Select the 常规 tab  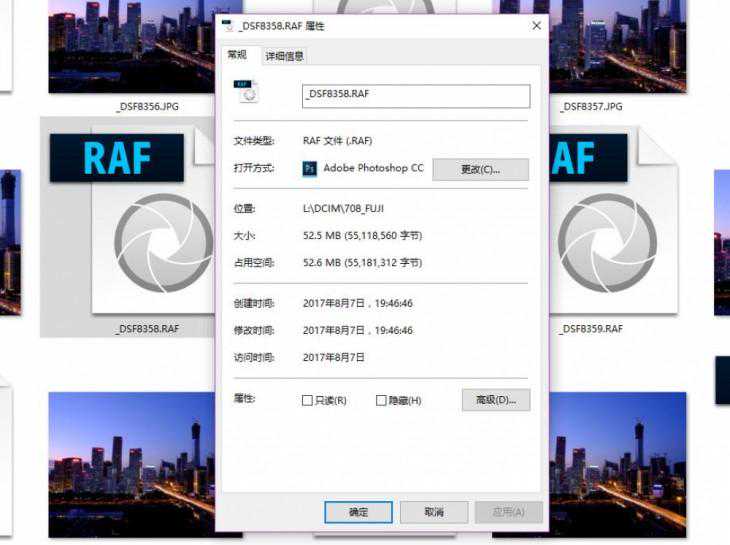pyautogui.click(x=237, y=55)
